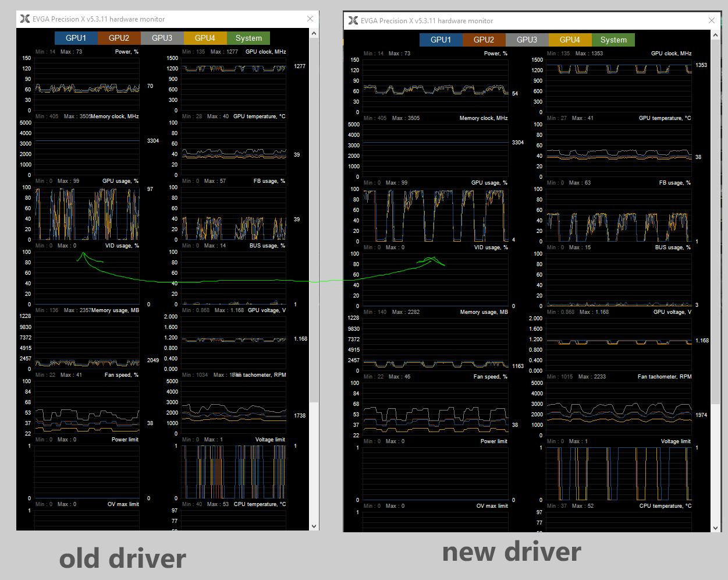Select GPU3 tab in new driver window

click(527, 40)
